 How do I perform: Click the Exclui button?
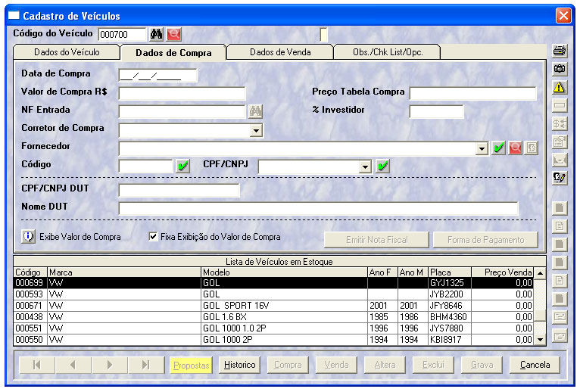(433, 365)
